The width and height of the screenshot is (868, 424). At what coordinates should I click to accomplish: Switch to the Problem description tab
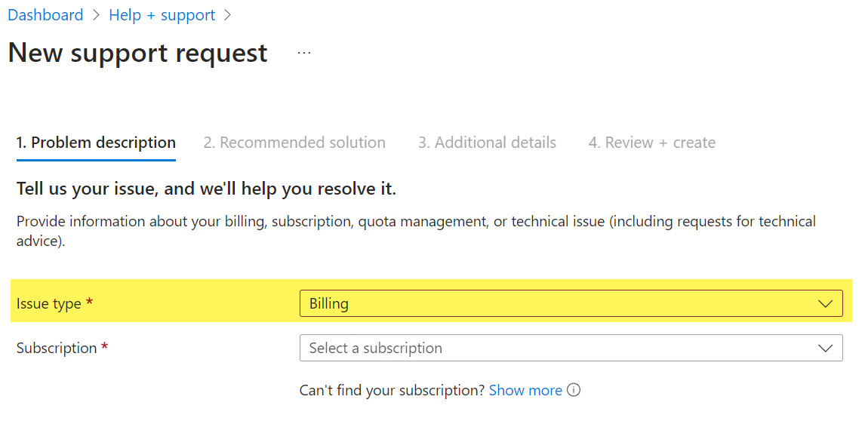coord(97,143)
